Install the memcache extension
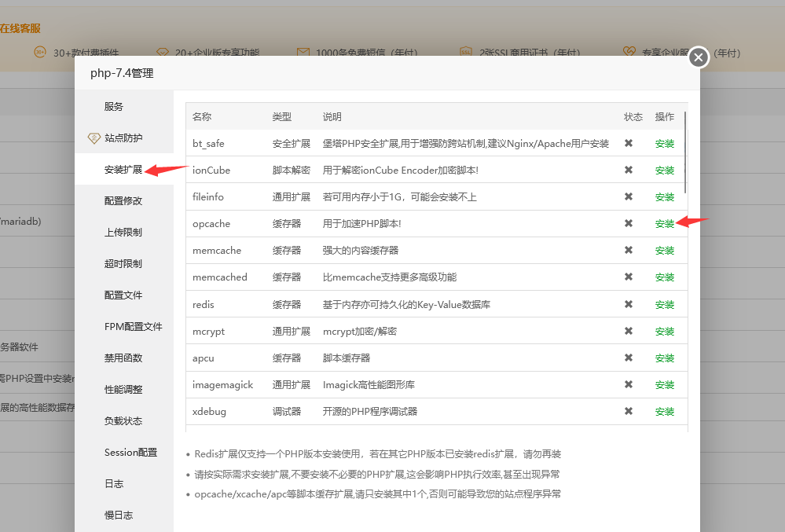785x532 pixels. pyautogui.click(x=664, y=250)
